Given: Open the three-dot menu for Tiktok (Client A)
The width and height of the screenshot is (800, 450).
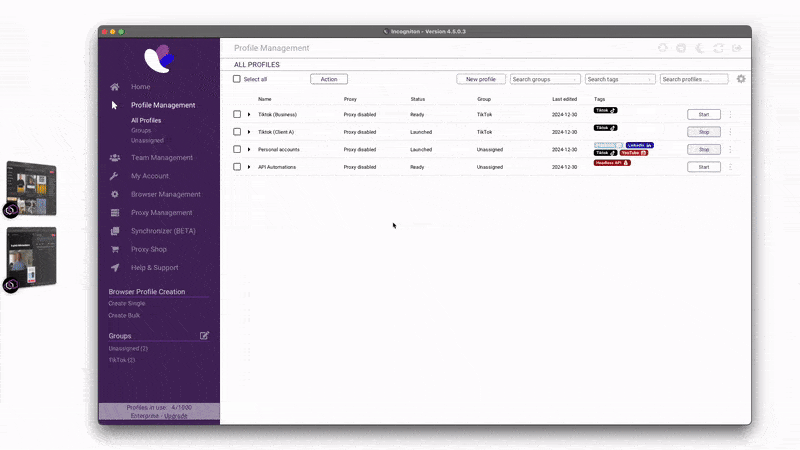Looking at the screenshot, I should tap(730, 132).
